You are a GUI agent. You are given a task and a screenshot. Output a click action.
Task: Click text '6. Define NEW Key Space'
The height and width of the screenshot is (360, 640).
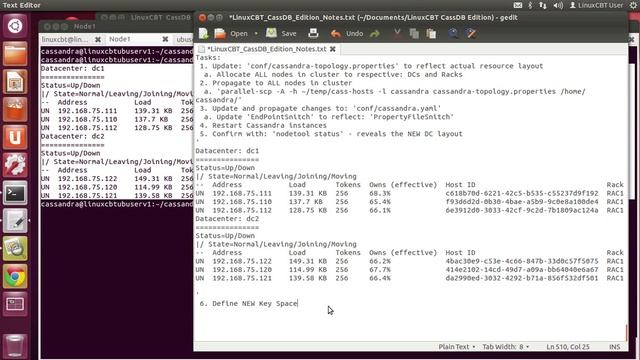[249, 303]
